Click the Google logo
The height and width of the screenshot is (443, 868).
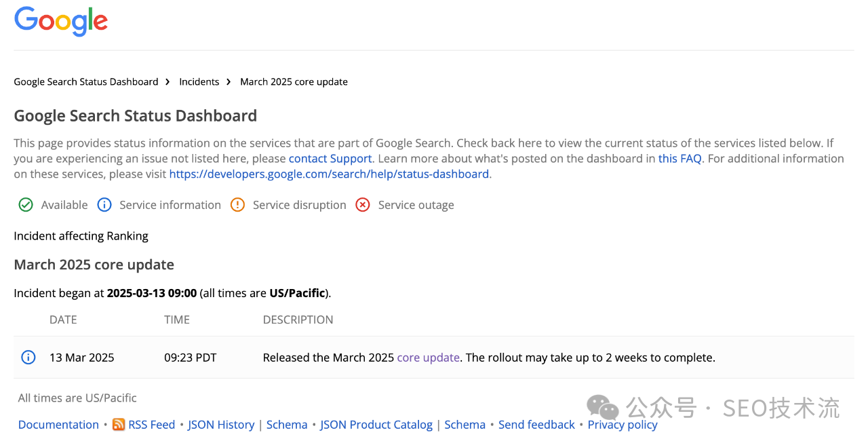coord(60,21)
